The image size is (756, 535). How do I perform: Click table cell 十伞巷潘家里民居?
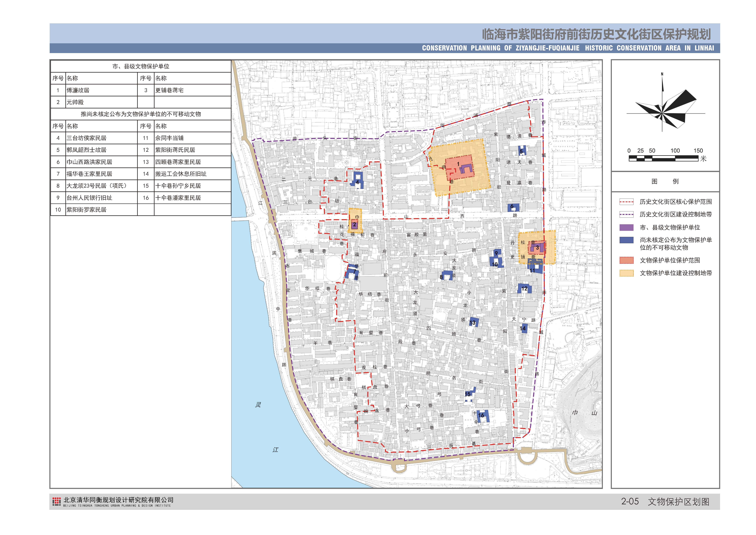click(x=178, y=198)
